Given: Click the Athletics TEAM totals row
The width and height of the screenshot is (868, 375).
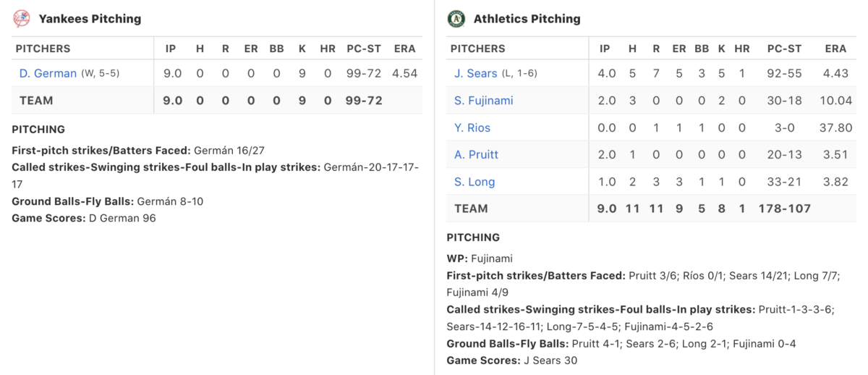Looking at the screenshot, I should pyautogui.click(x=651, y=208).
